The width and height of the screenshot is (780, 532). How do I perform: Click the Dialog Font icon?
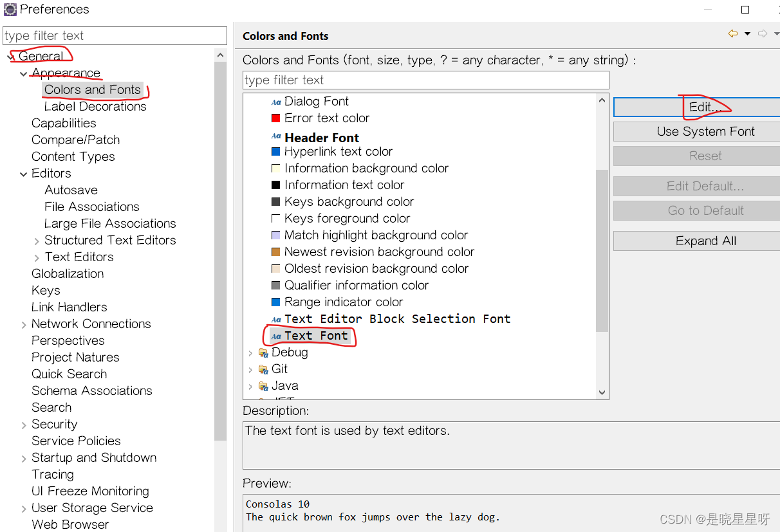click(276, 102)
